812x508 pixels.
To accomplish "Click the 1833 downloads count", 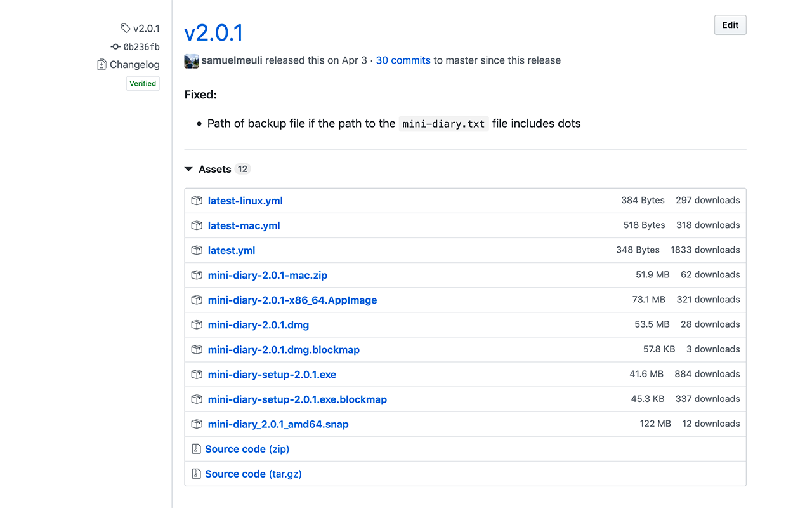I will (x=705, y=250).
